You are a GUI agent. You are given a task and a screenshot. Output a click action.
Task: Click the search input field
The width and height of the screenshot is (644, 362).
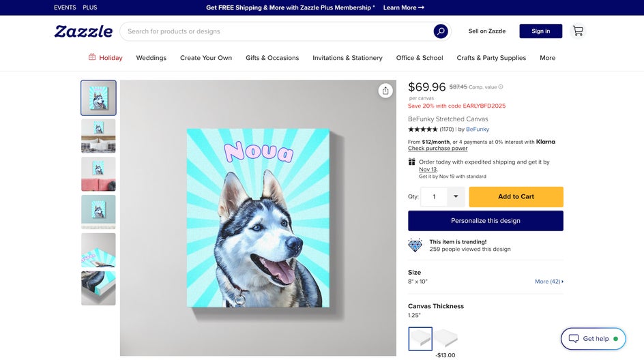pyautogui.click(x=273, y=31)
